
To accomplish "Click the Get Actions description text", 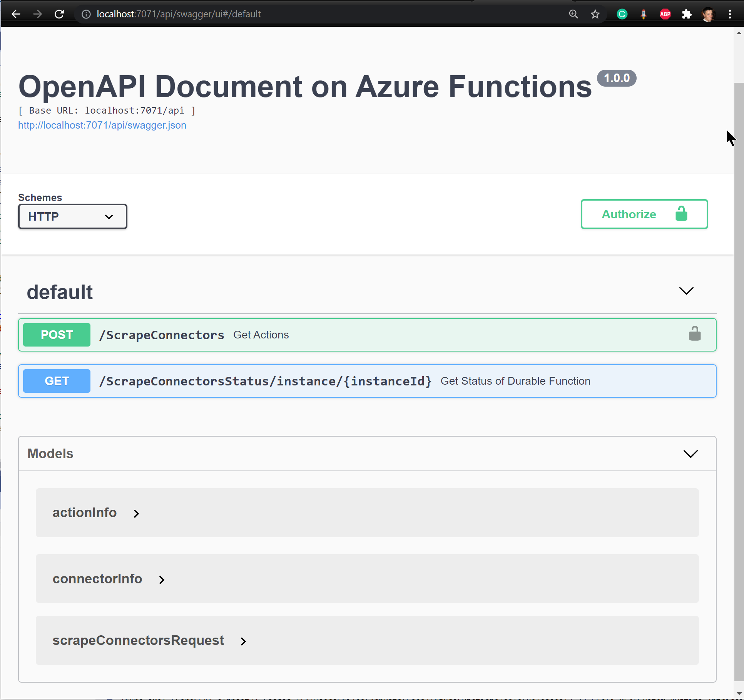I will tap(261, 335).
